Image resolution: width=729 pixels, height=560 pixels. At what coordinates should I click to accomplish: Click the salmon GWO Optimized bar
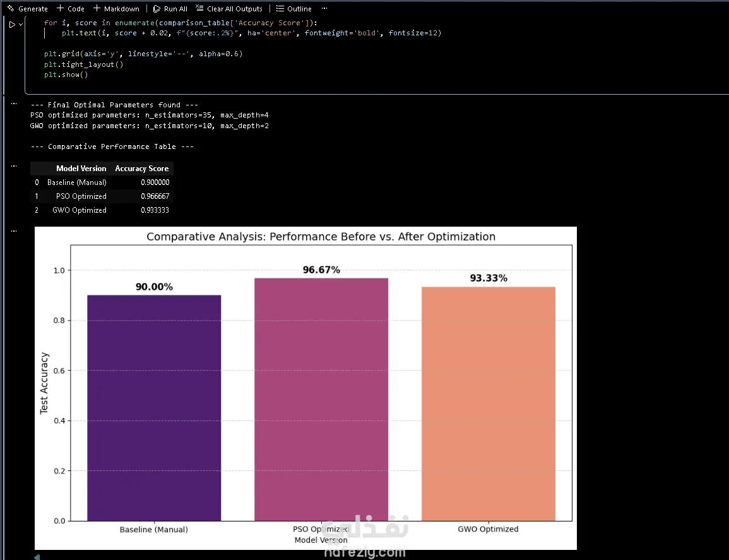click(x=489, y=403)
